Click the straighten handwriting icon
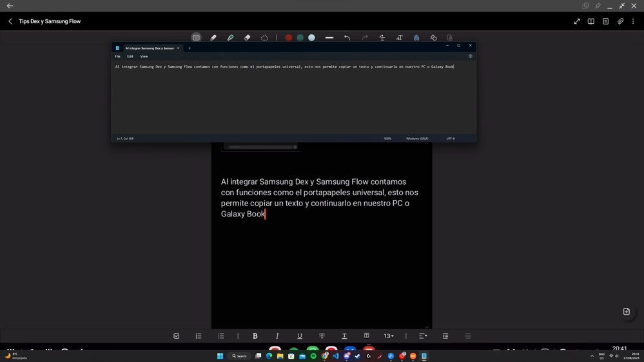The image size is (644, 362). point(382,37)
